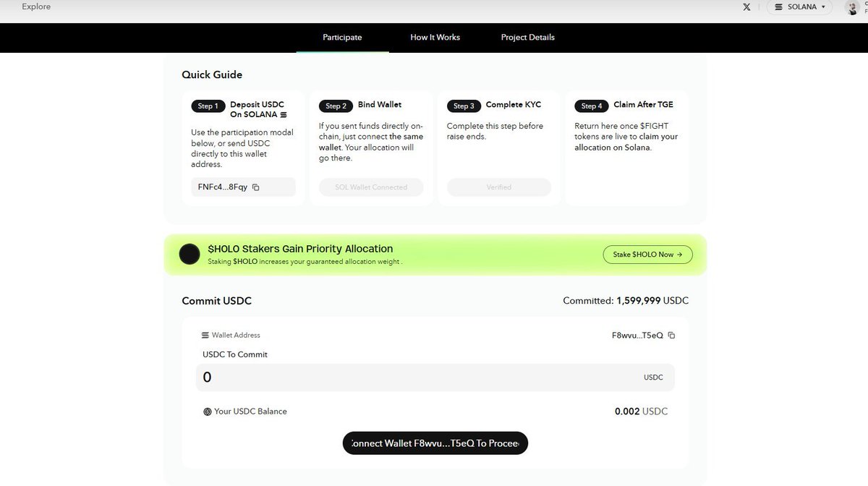Viewport: 868px width, 486px height.
Task: Click the 'Complete KYC' title
Action: pos(514,105)
